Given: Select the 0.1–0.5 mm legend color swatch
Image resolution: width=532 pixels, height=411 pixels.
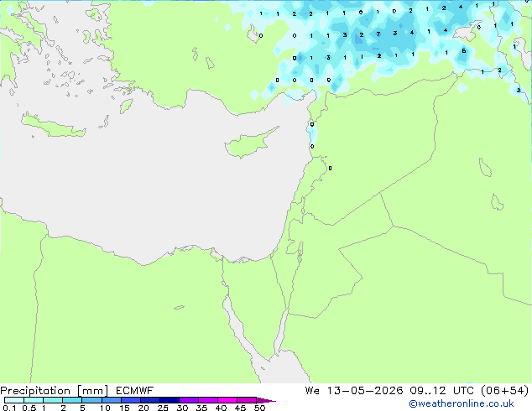Looking at the screenshot, I should click(14, 400).
